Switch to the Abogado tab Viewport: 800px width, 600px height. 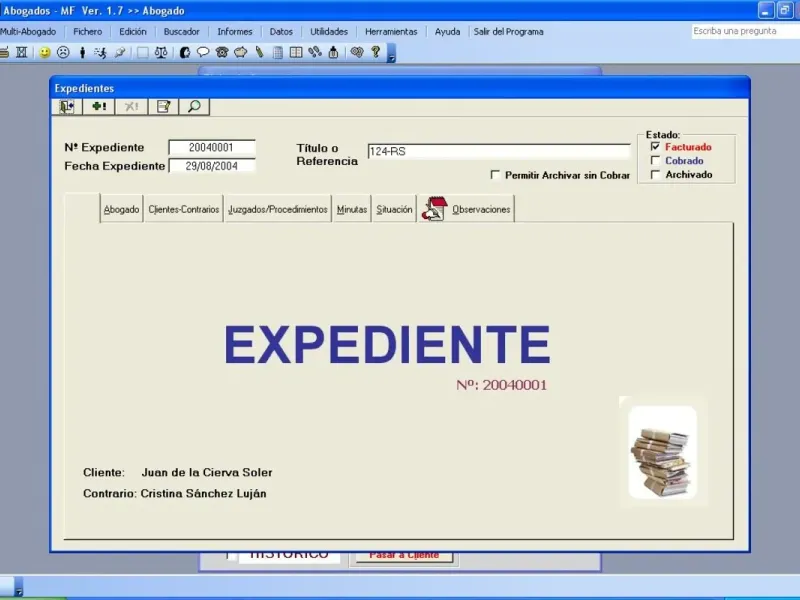[121, 209]
